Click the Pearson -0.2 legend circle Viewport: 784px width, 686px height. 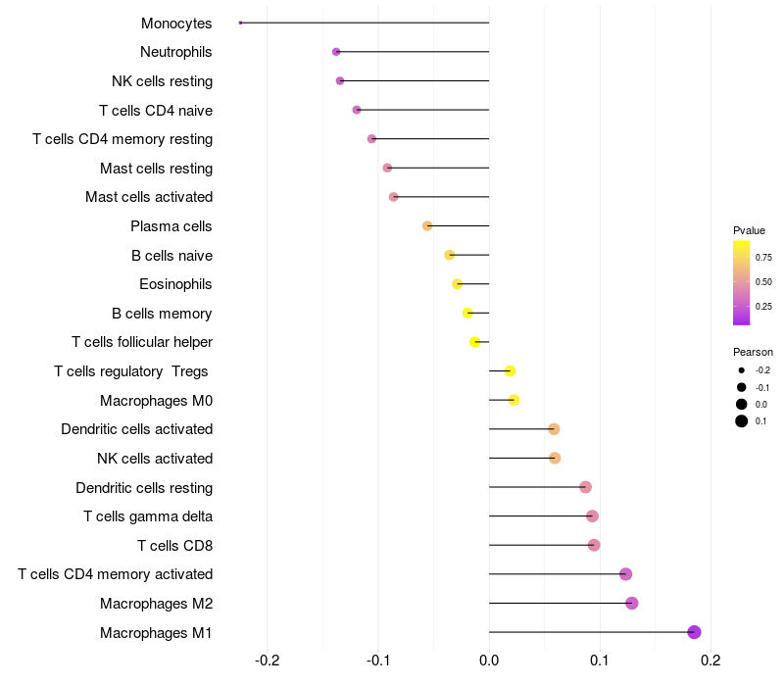pyautogui.click(x=742, y=370)
